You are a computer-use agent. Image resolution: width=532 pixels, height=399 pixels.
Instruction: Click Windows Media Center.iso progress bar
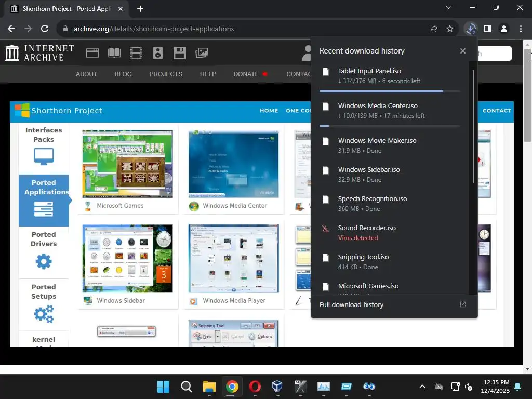(390, 126)
